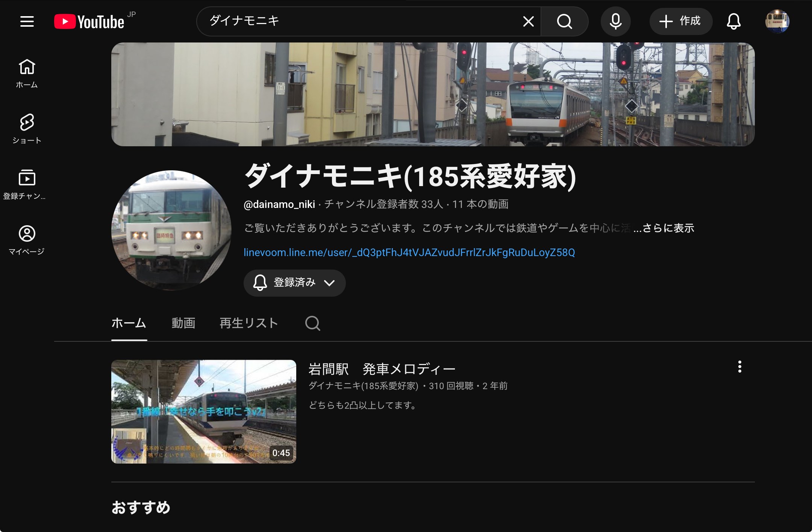Open the Shorts section in sidebar
Screen dimensions: 812x532
click(x=27, y=128)
